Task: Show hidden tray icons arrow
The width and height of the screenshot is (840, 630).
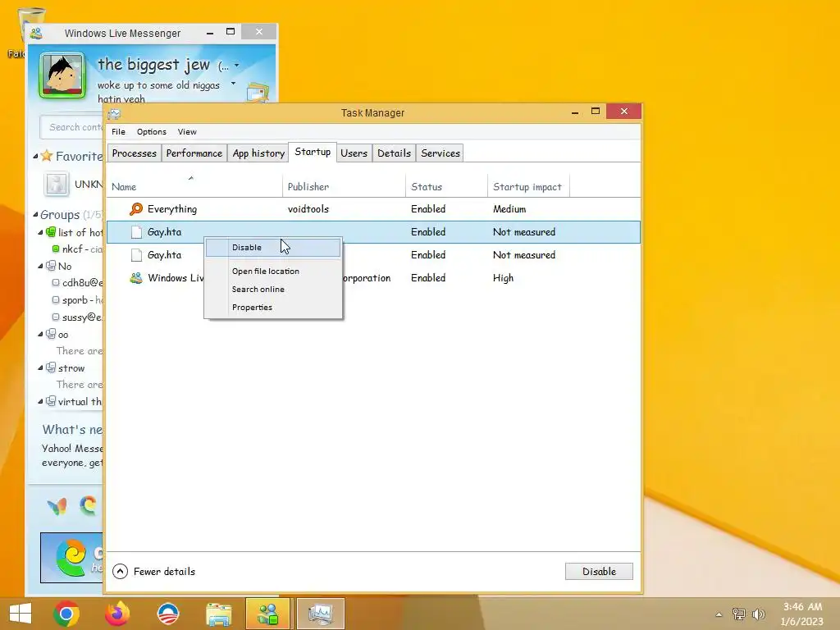Action: (x=719, y=614)
